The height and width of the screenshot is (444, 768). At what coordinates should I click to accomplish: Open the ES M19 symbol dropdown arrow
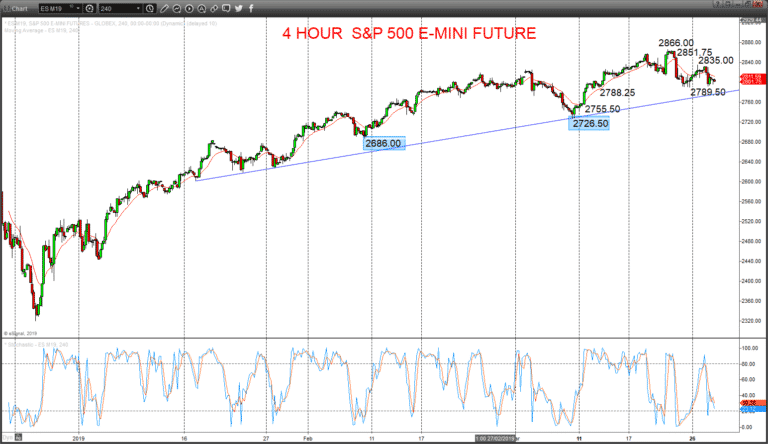click(78, 8)
